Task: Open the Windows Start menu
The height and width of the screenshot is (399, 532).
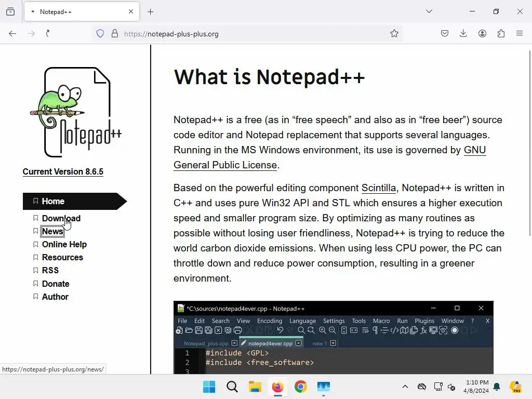Action: point(209,387)
